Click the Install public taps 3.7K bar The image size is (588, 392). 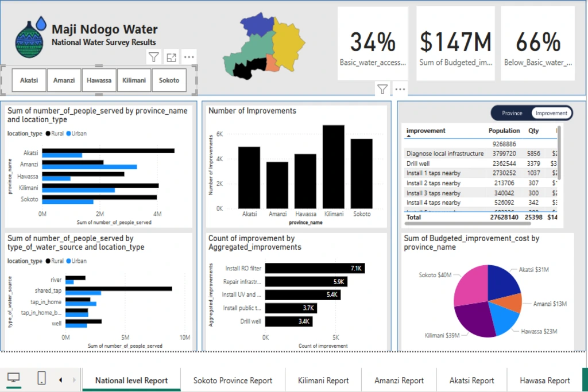pyautogui.click(x=291, y=308)
